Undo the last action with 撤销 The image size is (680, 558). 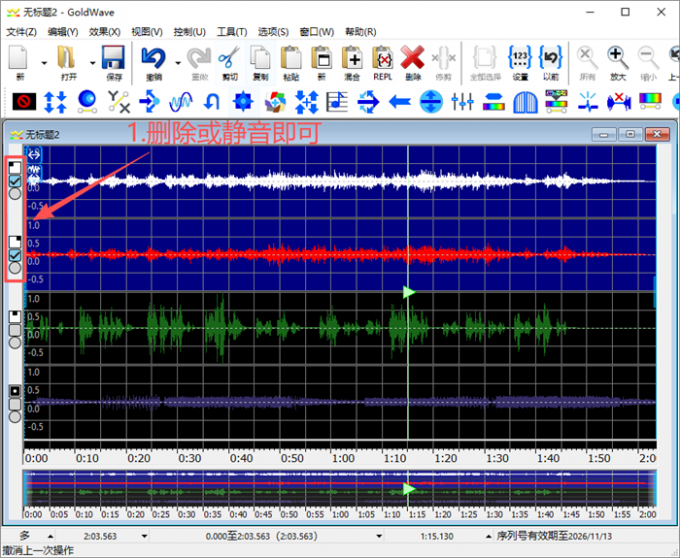[154, 62]
